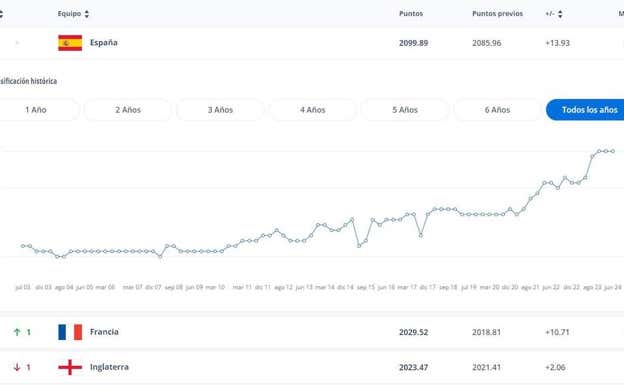Choose the 5 Años range
Viewport: 624px width, 385px height.
point(405,110)
